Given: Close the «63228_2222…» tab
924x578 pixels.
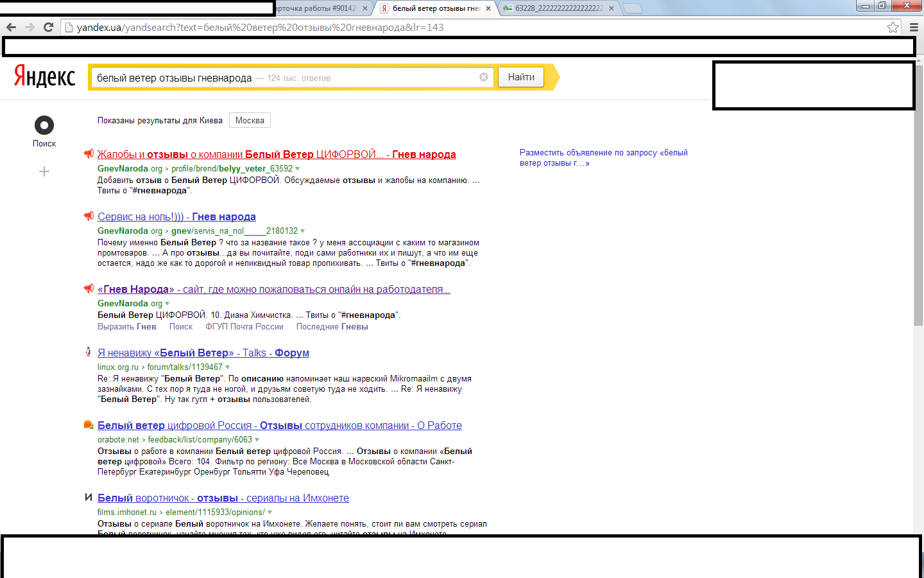Looking at the screenshot, I should pyautogui.click(x=612, y=8).
